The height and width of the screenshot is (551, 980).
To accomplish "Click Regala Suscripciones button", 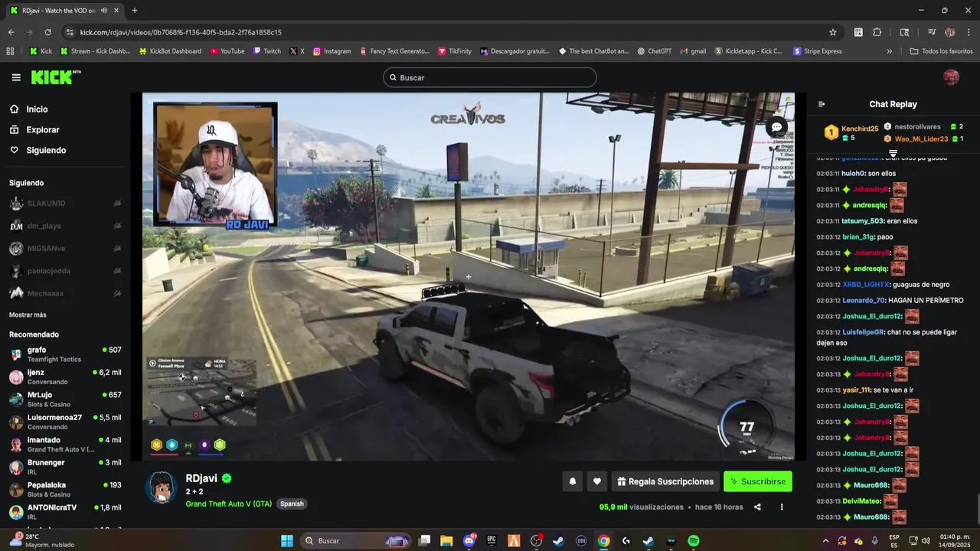I will point(665,481).
